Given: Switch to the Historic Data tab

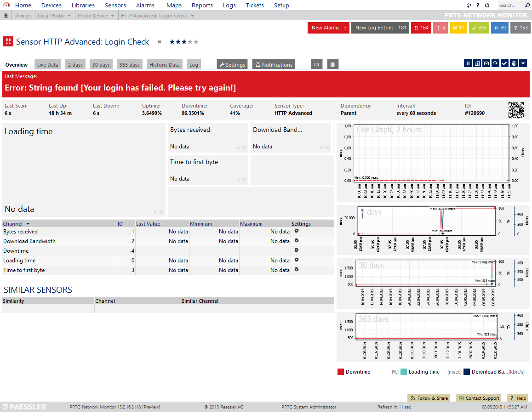Looking at the screenshot, I should click(x=164, y=64).
